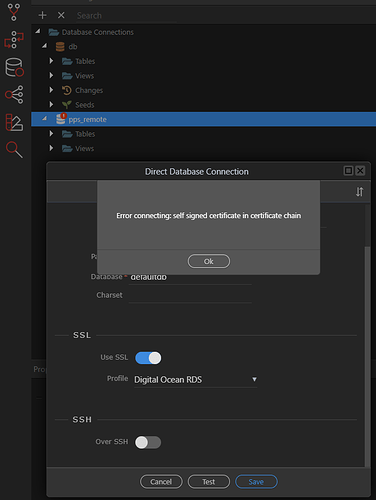The image size is (376, 500).
Task: Dismiss the error with Ok button
Action: (x=209, y=261)
